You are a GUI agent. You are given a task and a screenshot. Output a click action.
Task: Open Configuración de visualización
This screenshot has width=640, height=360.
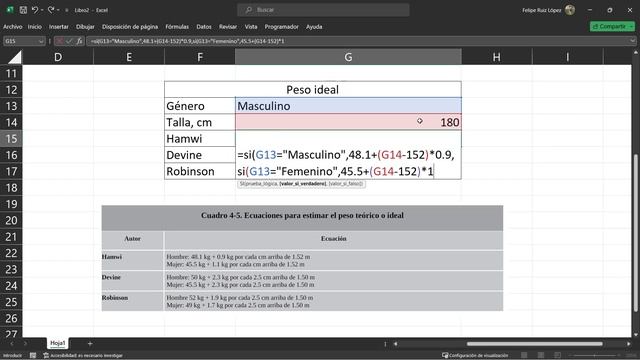475,356
